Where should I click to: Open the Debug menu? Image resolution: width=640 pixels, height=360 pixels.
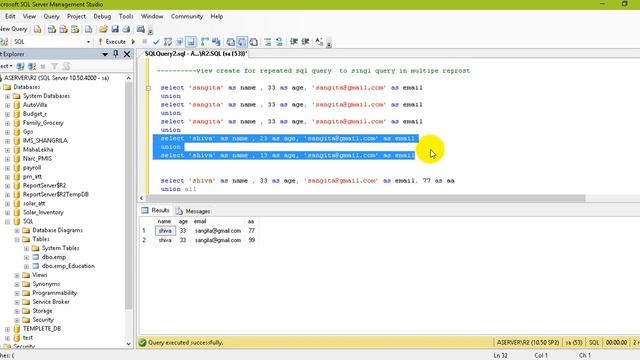(102, 16)
